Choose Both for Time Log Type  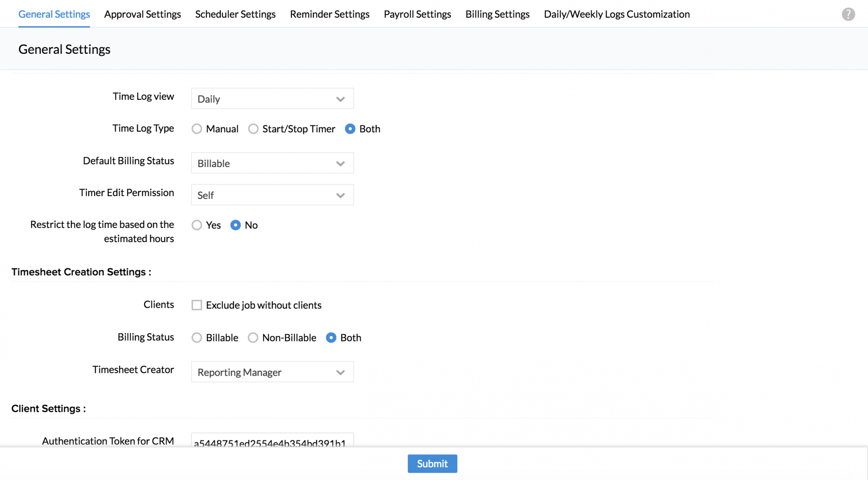point(350,129)
